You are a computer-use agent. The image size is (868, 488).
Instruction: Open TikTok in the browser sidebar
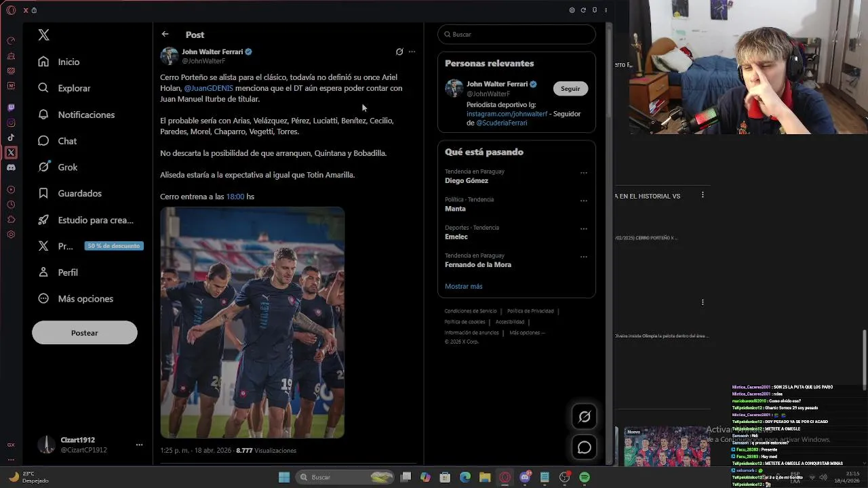(11, 138)
